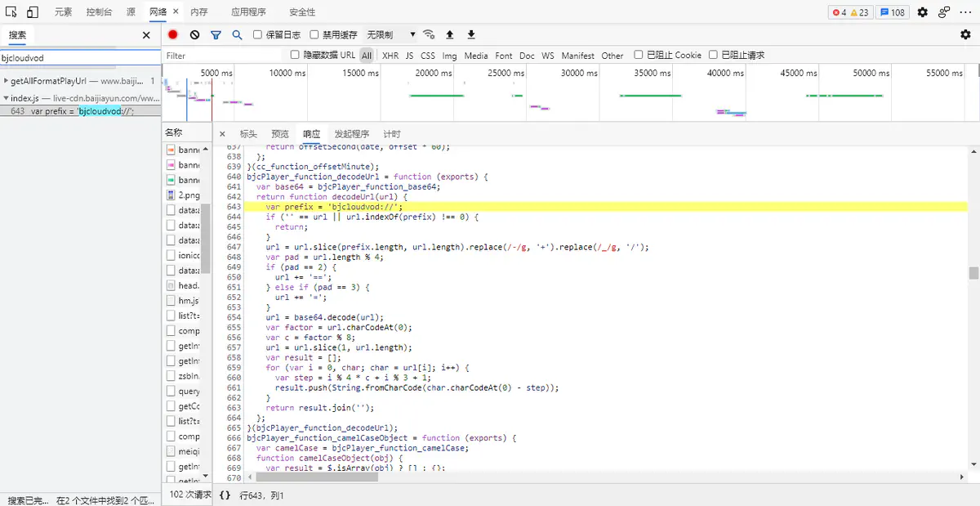Open search with the magnifier icon
Screen dimensions: 980x506
coord(237,35)
